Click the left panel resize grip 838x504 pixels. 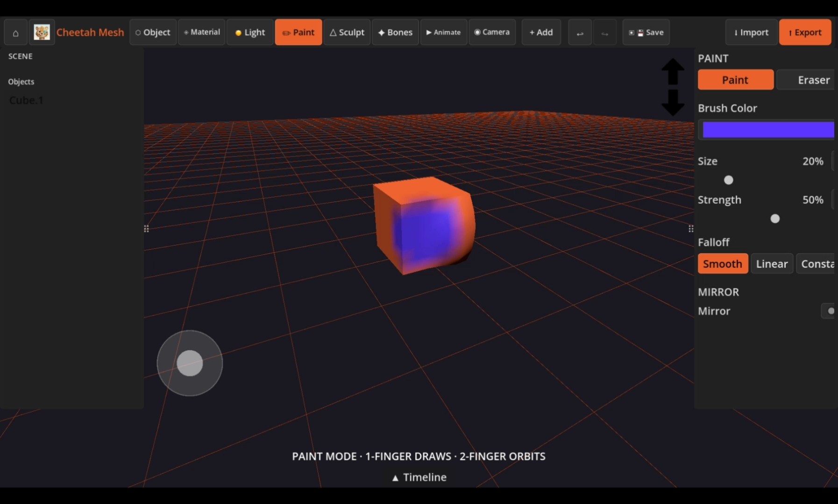tap(146, 229)
